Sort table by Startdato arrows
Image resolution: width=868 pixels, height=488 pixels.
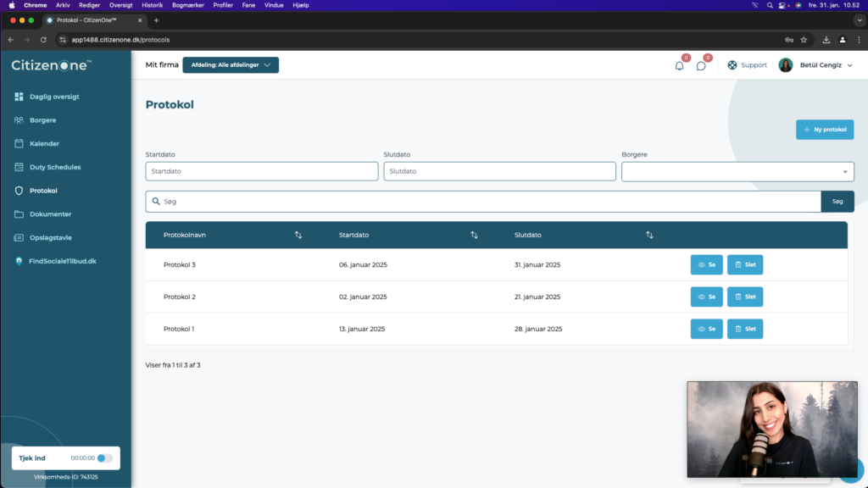474,236
